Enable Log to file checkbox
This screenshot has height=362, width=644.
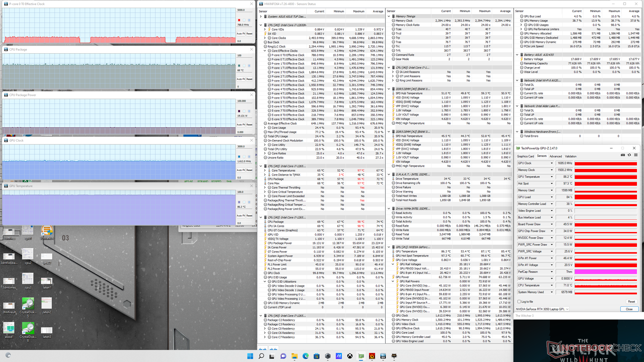[519, 302]
